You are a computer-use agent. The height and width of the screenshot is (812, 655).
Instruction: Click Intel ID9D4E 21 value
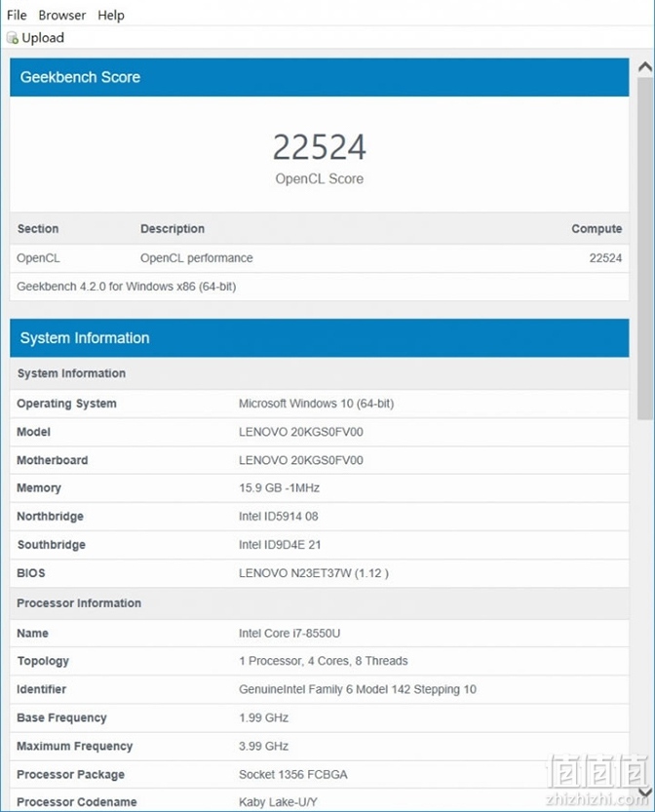click(280, 545)
